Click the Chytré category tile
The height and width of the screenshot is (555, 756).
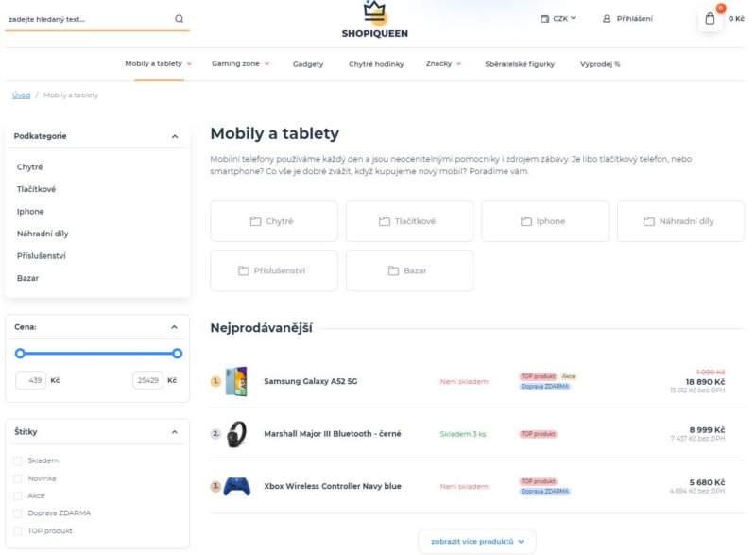pos(274,221)
